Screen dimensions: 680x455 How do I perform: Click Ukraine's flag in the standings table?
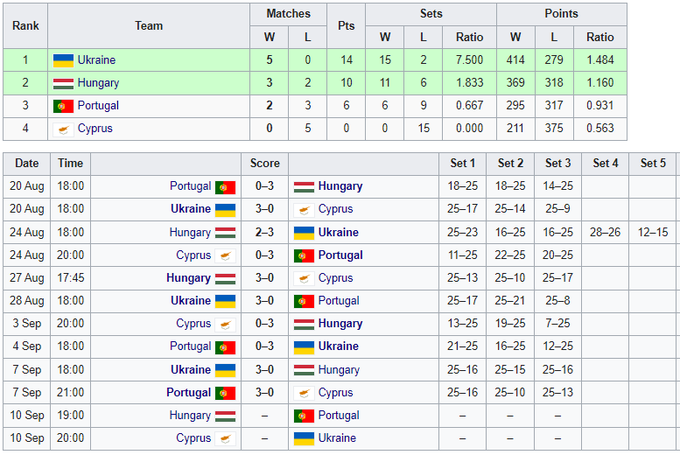(x=63, y=60)
